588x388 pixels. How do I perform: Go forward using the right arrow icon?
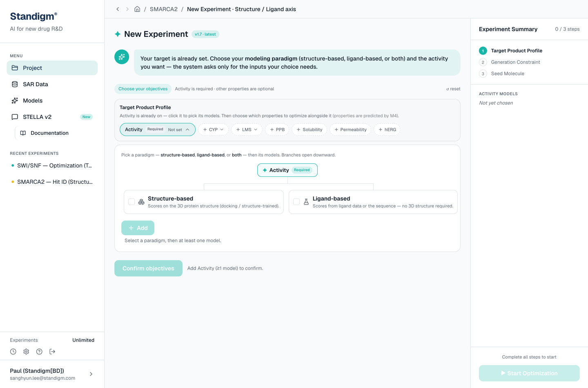(x=127, y=9)
